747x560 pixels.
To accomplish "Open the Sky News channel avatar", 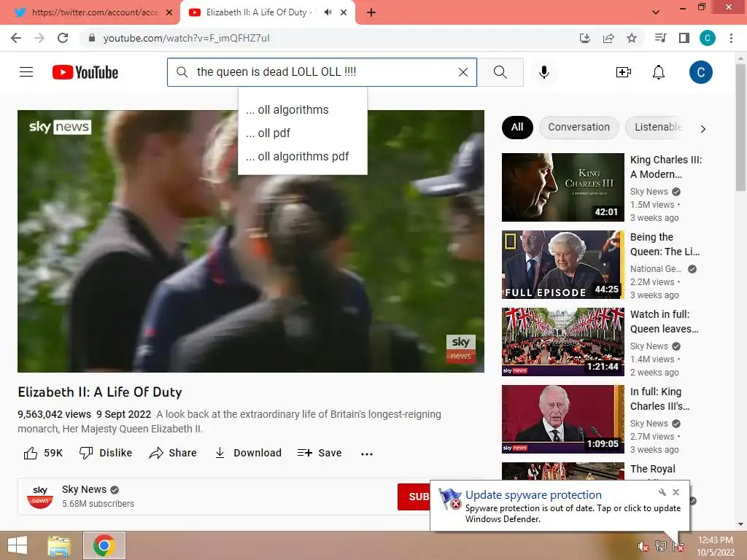I will point(40,497).
